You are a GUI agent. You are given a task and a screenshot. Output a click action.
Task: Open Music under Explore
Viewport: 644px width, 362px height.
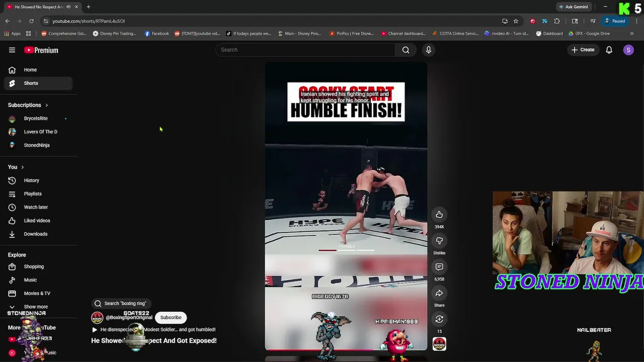point(38,280)
